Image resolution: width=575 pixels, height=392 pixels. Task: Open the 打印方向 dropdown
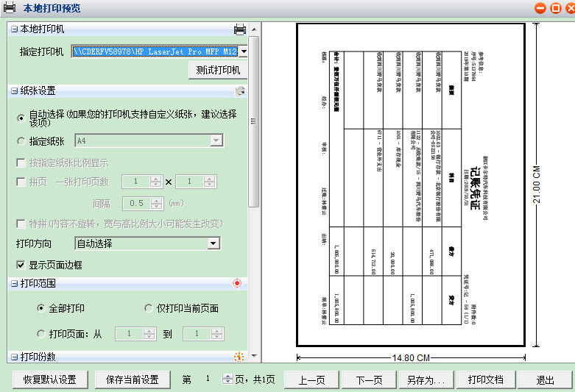pyautogui.click(x=214, y=243)
